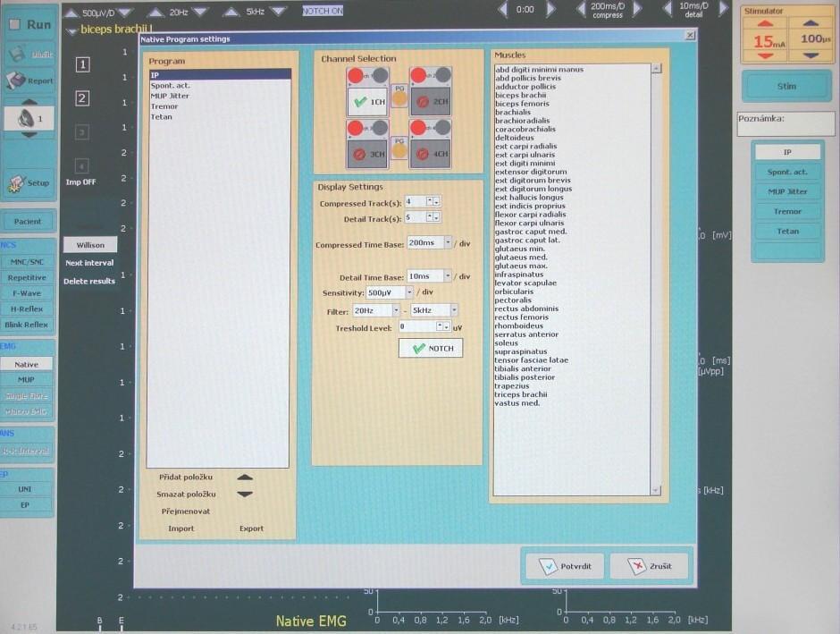840x634 pixels.
Task: Decrease sensitivity with down arrow beside 500µV/D
Action: click(x=125, y=12)
